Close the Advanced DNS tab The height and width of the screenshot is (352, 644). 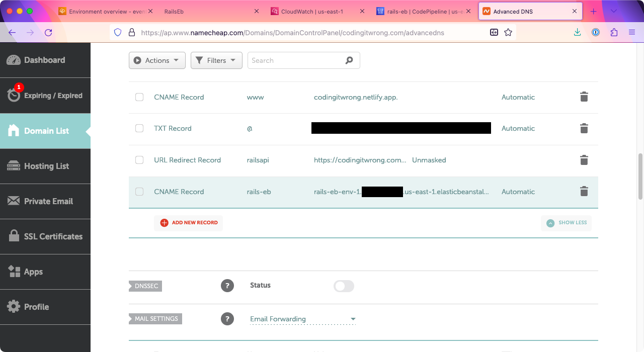pyautogui.click(x=575, y=11)
